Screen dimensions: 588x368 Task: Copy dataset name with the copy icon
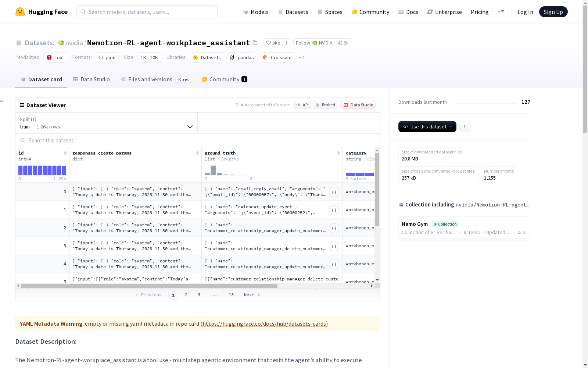click(255, 43)
